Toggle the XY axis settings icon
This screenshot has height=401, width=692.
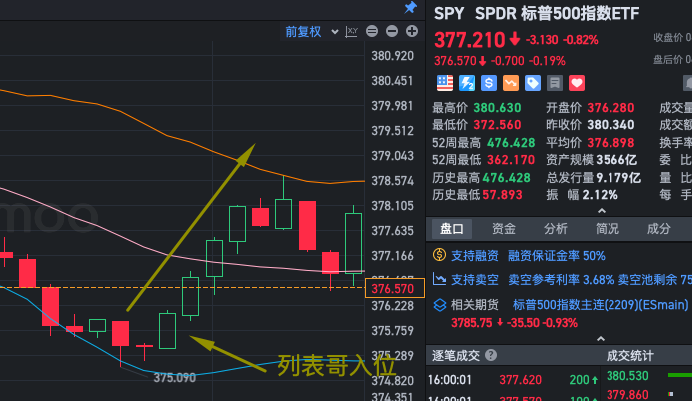click(351, 32)
